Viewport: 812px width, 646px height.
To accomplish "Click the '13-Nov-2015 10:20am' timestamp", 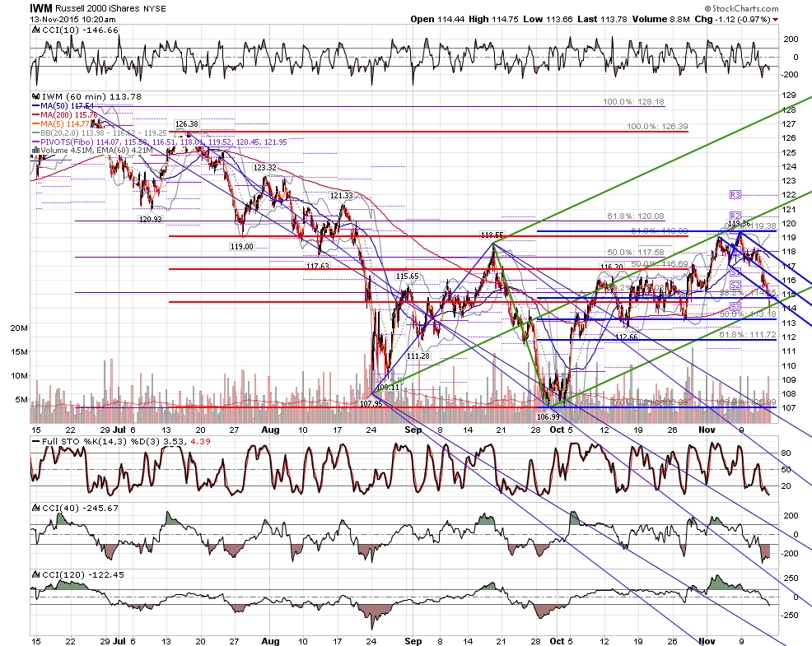I will (x=73, y=20).
